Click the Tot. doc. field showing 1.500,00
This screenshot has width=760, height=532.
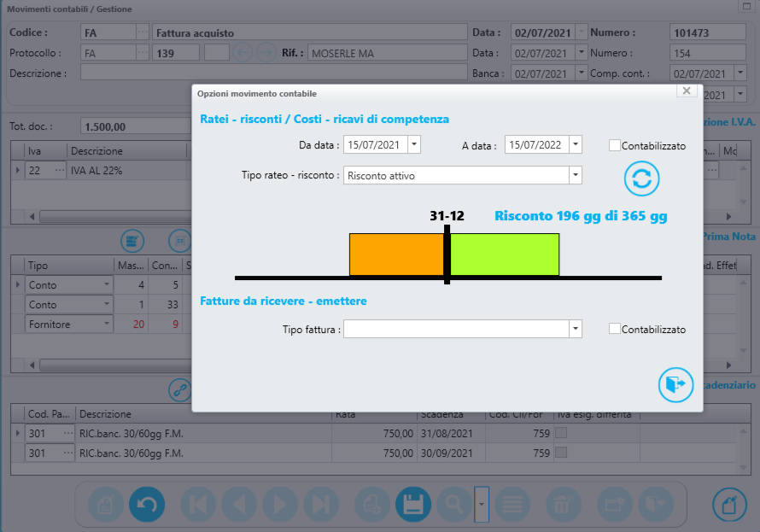coord(136,126)
